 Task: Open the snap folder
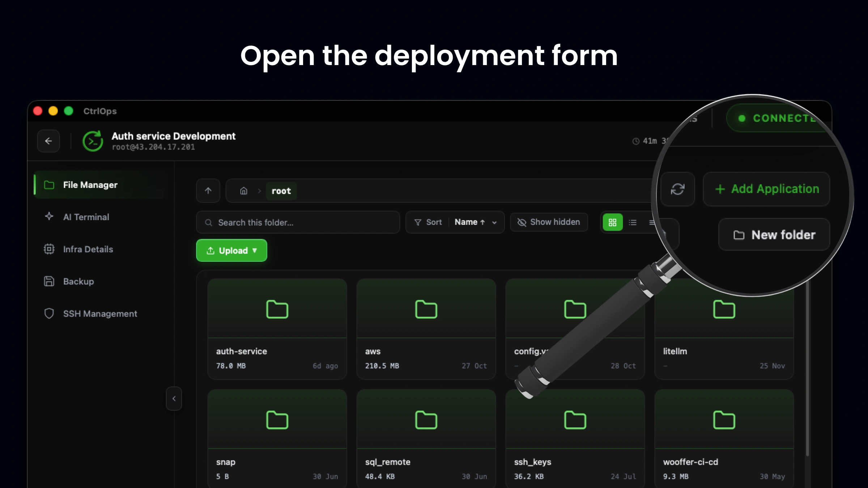[x=277, y=438]
